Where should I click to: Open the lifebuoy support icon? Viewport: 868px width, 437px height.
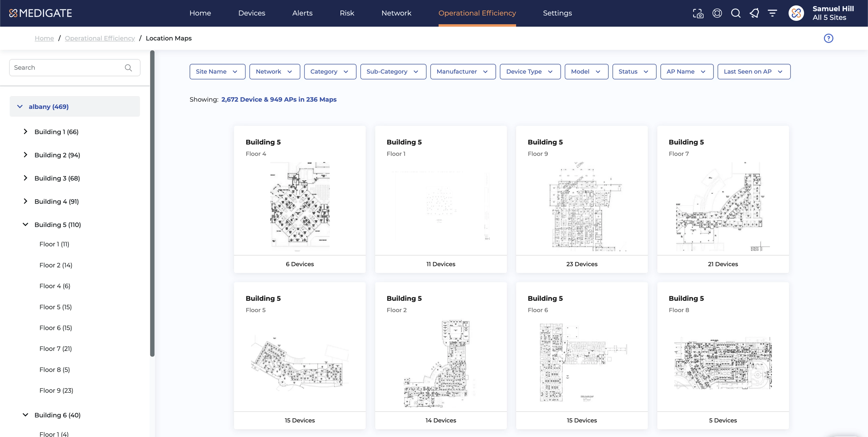pos(717,13)
